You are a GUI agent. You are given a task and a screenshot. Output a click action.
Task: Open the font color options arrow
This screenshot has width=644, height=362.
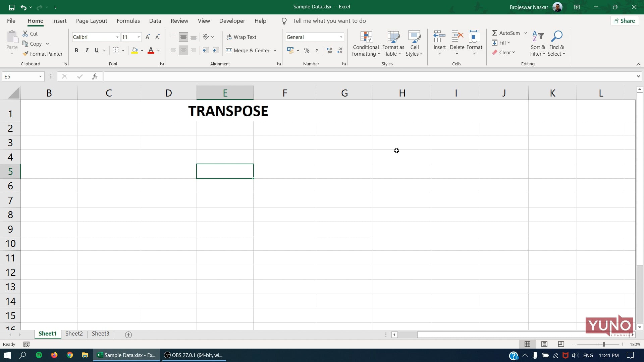[158, 50]
